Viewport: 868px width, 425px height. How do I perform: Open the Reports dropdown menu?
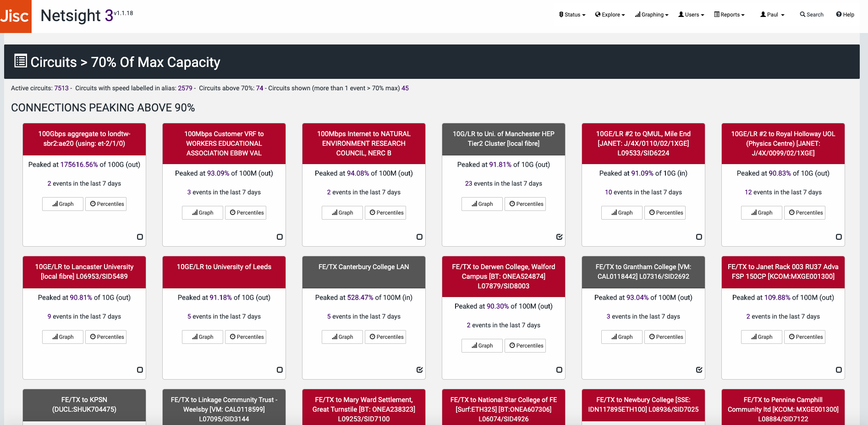pos(729,15)
